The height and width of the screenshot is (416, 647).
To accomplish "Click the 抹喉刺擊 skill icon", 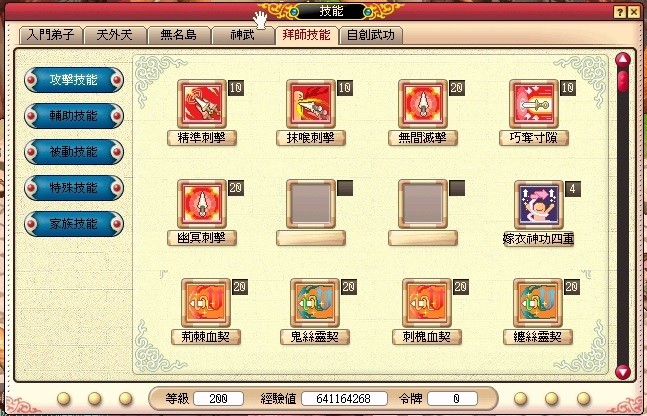I will coord(311,104).
